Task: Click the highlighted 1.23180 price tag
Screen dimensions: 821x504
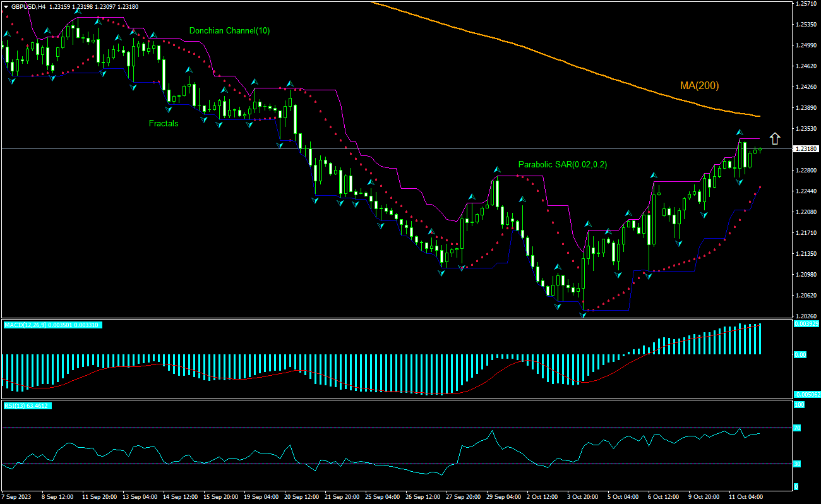Action: 806,148
